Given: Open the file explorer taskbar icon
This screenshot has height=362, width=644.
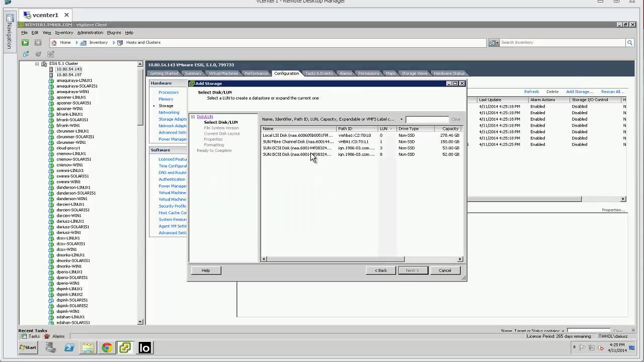Looking at the screenshot, I should coord(88,347).
